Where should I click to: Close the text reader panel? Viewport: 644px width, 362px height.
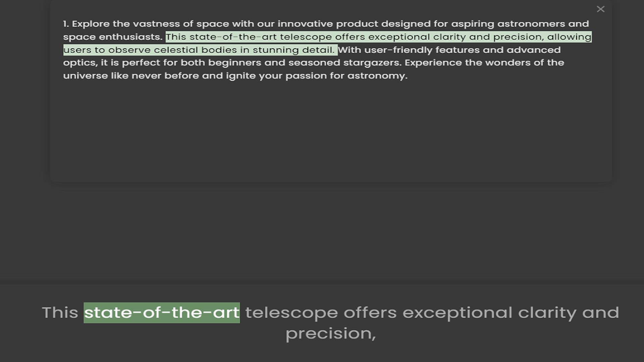pos(600,9)
